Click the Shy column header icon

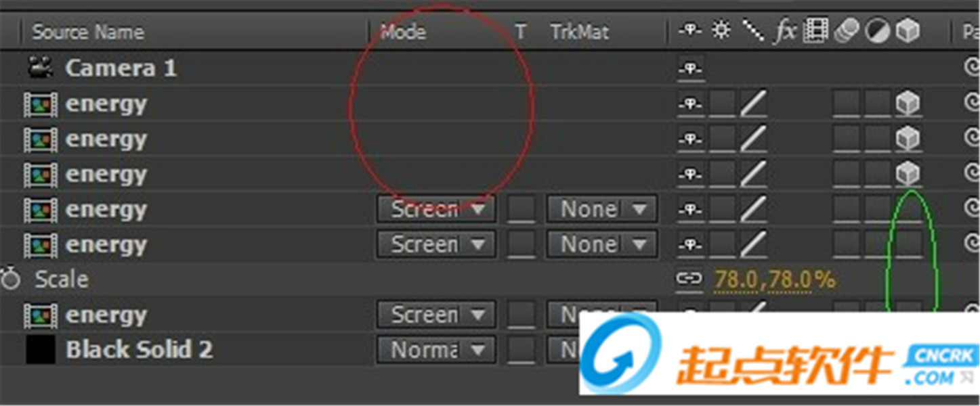689,30
